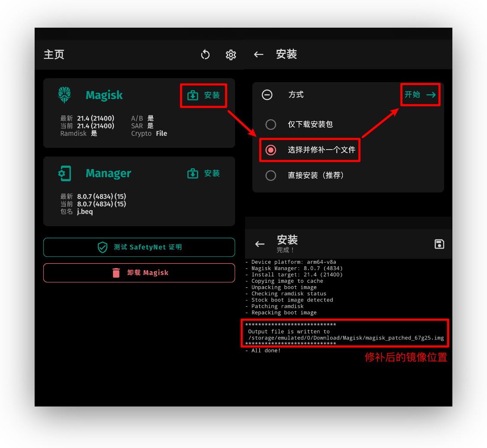The width and height of the screenshot is (487, 448).
Task: Click the 主页 page title
Action: 54,54
